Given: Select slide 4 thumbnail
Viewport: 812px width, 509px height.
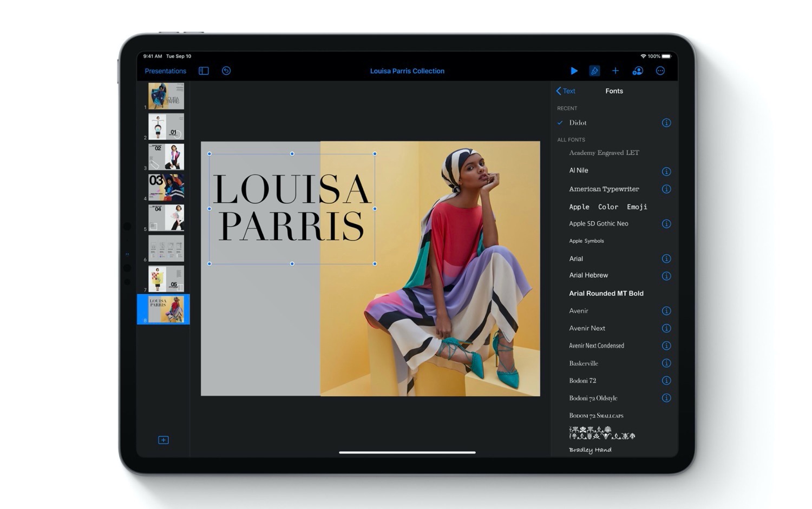Looking at the screenshot, I should coord(166,187).
